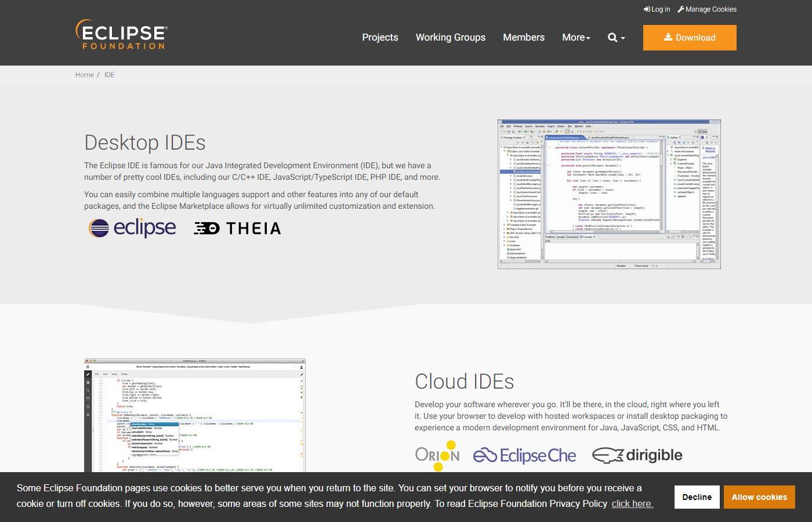Go to Home breadcrumb

pos(85,75)
